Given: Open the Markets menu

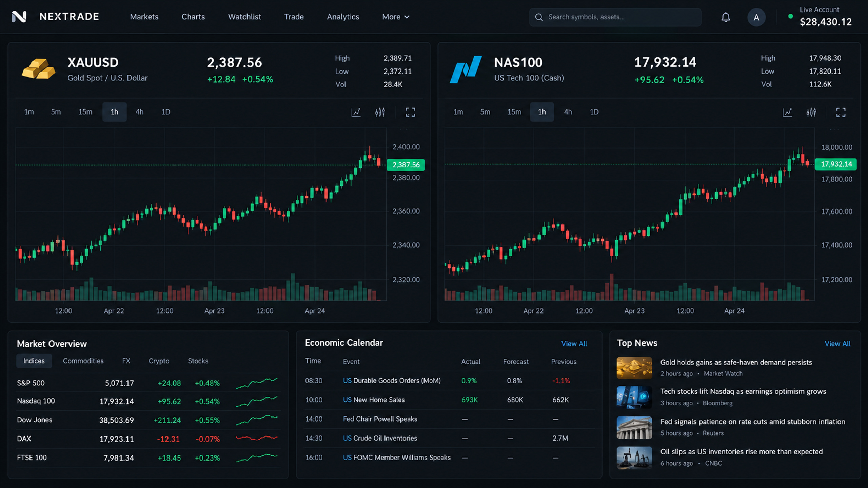Looking at the screenshot, I should pyautogui.click(x=144, y=17).
